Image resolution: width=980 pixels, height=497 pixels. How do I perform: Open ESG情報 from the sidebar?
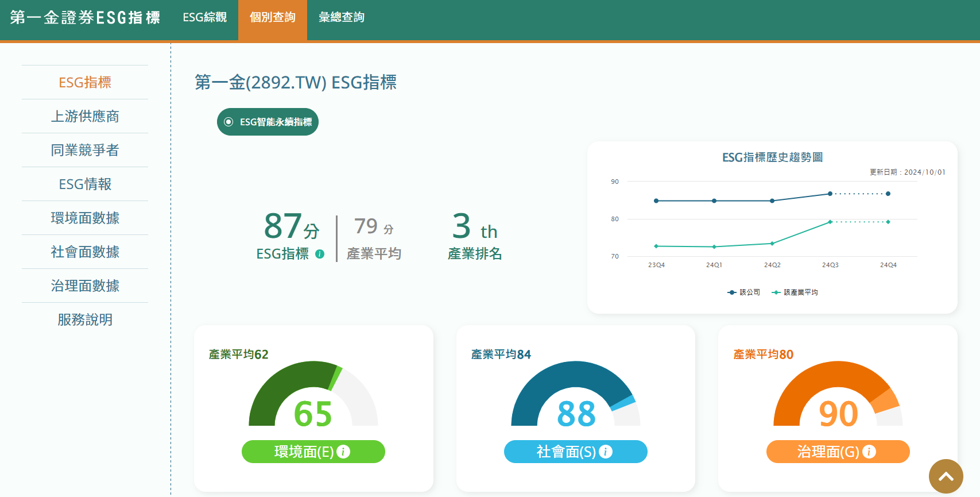tap(85, 184)
